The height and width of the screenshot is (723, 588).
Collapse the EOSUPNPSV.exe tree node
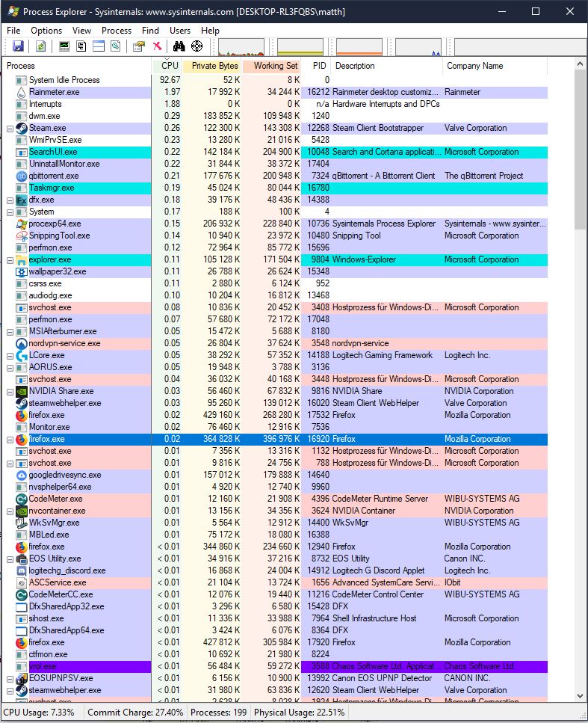(10, 679)
